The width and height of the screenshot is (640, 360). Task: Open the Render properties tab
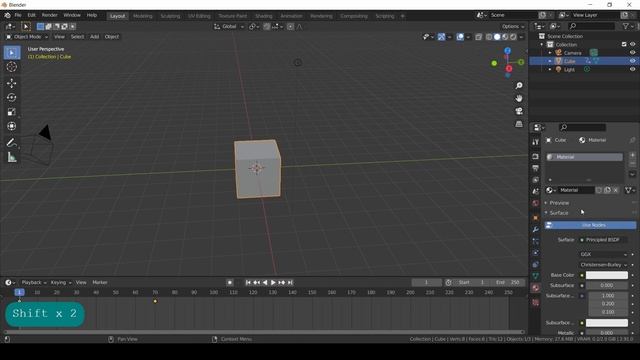pos(536,157)
